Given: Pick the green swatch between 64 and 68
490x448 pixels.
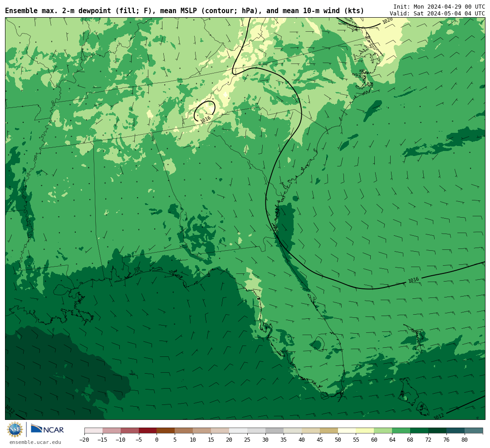Looking at the screenshot, I should (402, 430).
